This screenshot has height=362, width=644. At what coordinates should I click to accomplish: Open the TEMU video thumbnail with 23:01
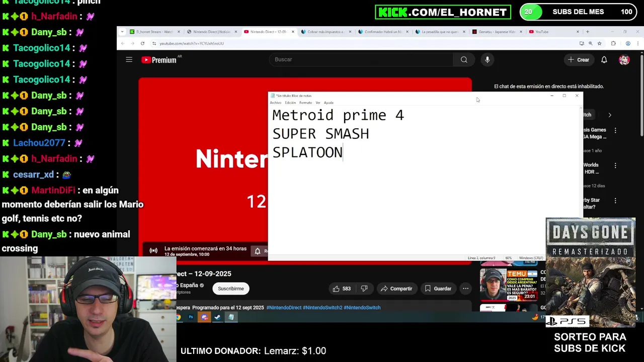tap(509, 285)
